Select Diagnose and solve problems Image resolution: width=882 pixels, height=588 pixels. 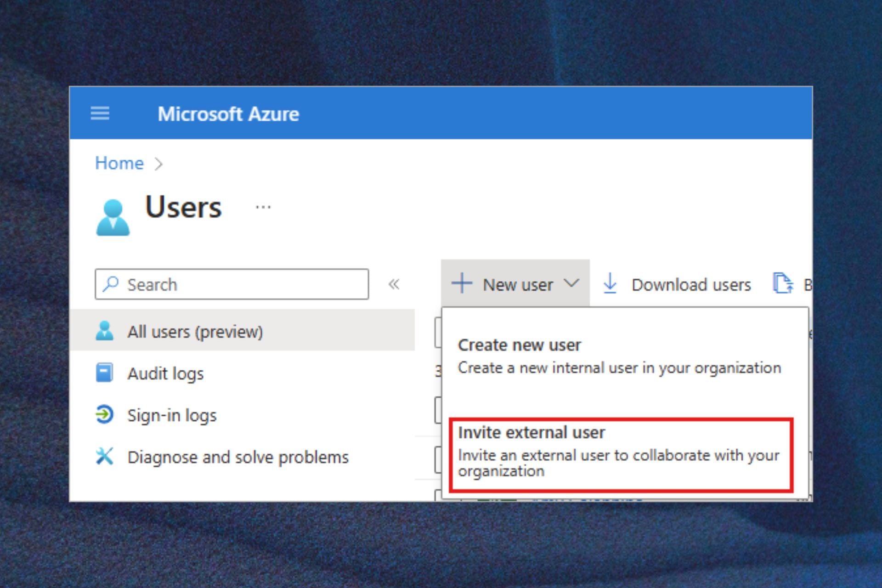[237, 457]
